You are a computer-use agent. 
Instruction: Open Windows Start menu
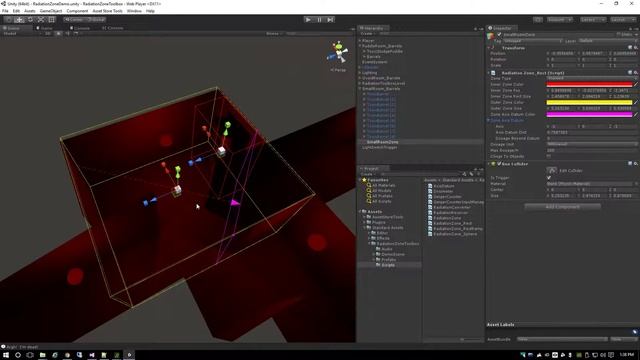click(6, 355)
